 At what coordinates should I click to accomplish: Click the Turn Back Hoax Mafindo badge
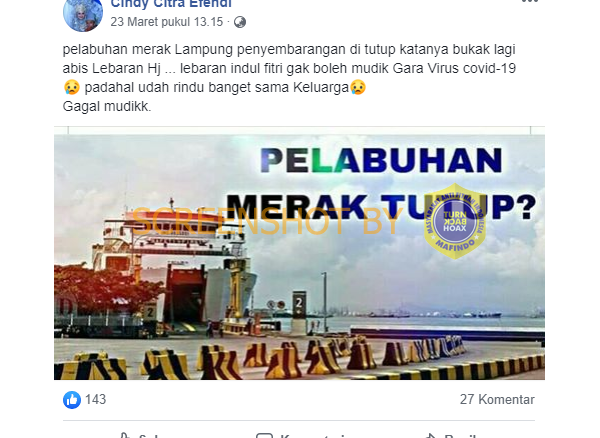click(455, 221)
